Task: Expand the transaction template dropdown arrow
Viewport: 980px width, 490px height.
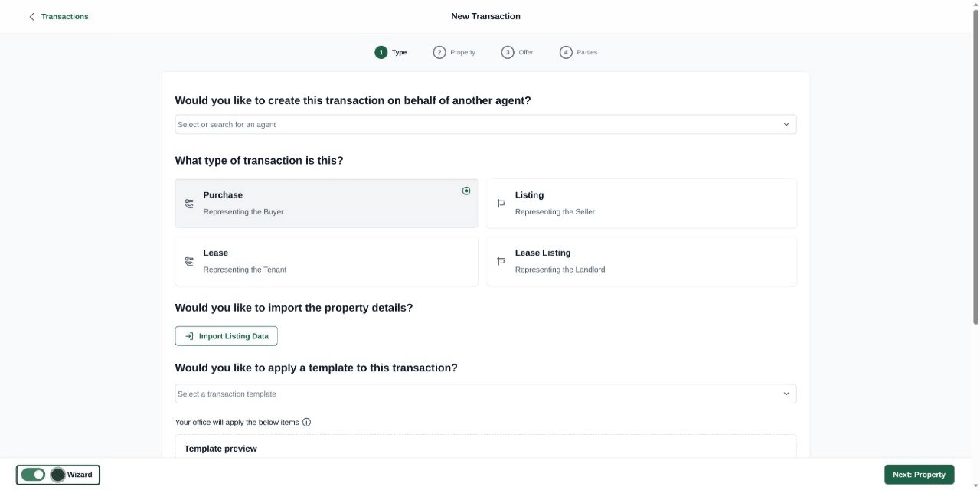Action: click(x=786, y=394)
